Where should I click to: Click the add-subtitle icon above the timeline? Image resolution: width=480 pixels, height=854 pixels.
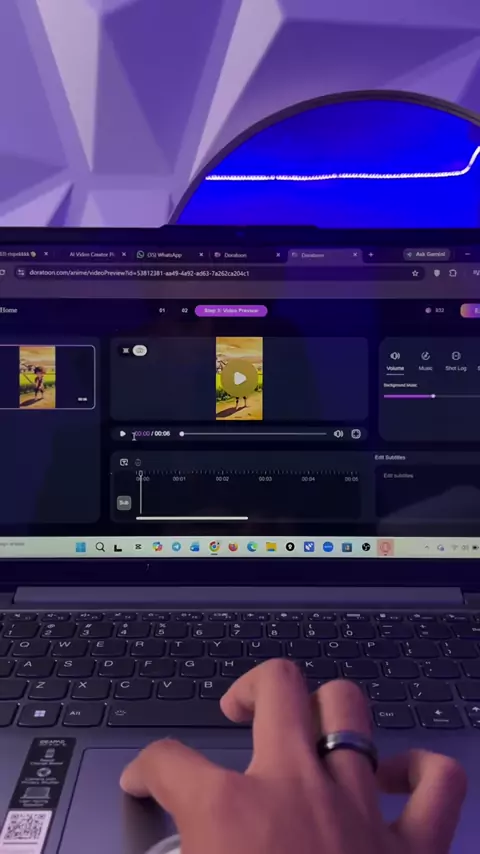pos(124,462)
